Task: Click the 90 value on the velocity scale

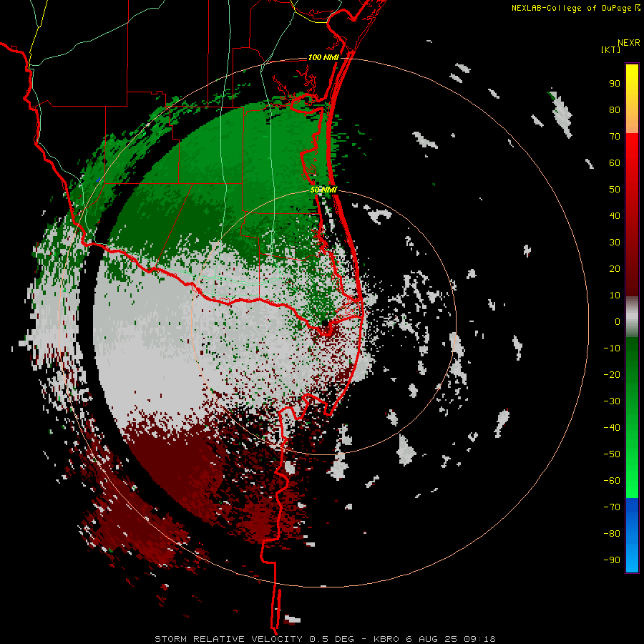Action: coord(615,84)
